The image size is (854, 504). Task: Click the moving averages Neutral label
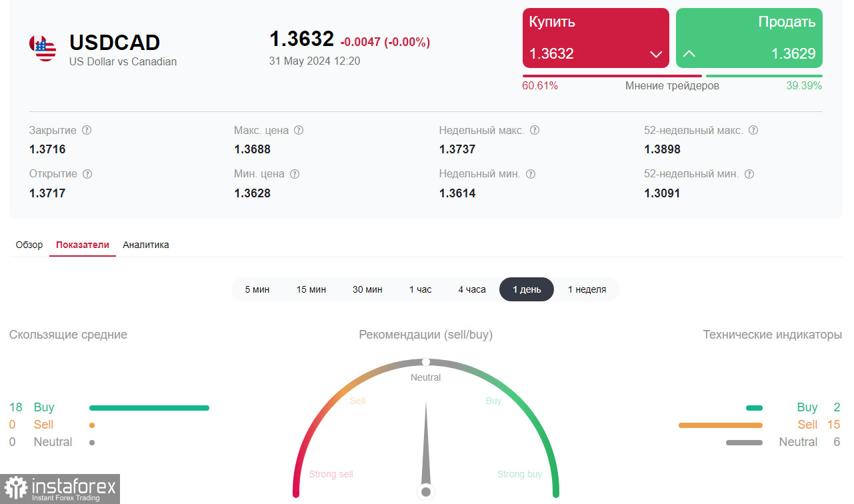(x=53, y=442)
